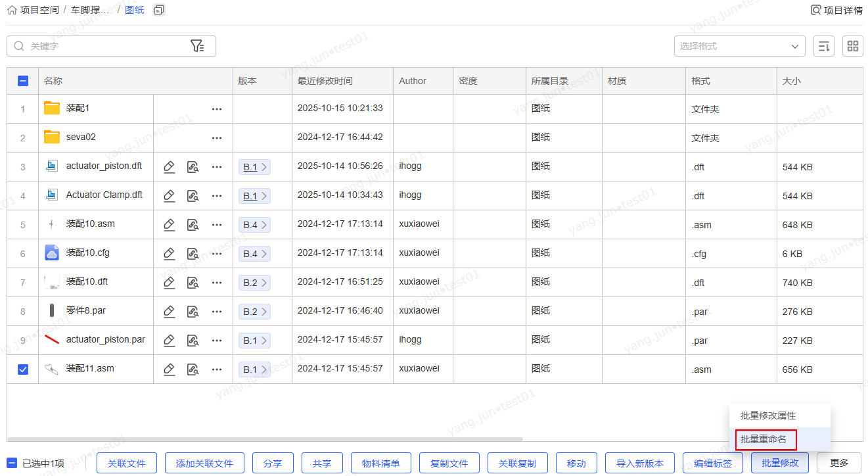Open more options for 装配10.cfg
This screenshot has height=476, width=868.
click(x=217, y=254)
